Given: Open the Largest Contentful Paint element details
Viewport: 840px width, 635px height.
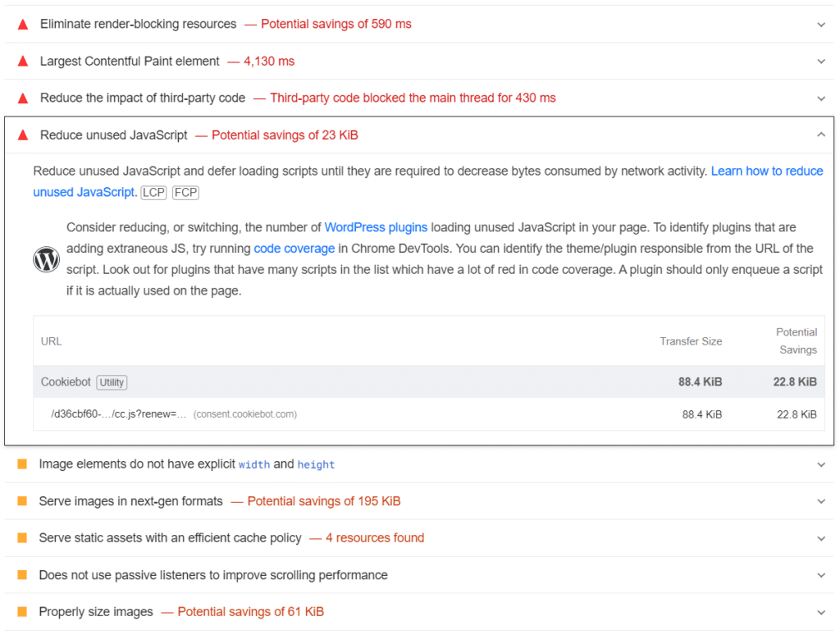Looking at the screenshot, I should point(821,61).
